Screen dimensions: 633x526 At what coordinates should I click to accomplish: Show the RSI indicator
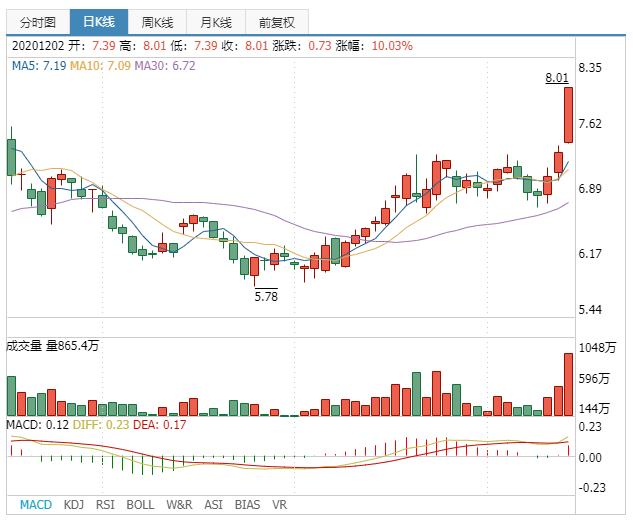[x=106, y=505]
